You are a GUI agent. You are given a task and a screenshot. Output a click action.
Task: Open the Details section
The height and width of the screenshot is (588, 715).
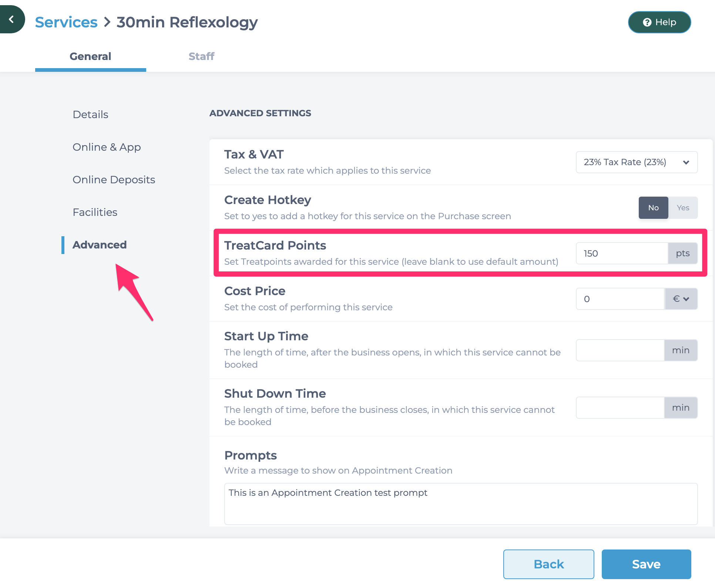click(x=90, y=114)
